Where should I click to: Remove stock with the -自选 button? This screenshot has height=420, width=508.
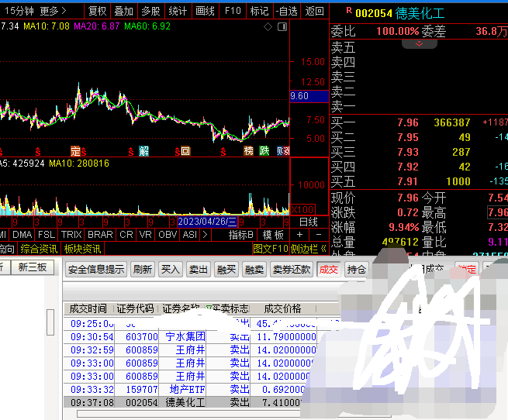point(286,12)
